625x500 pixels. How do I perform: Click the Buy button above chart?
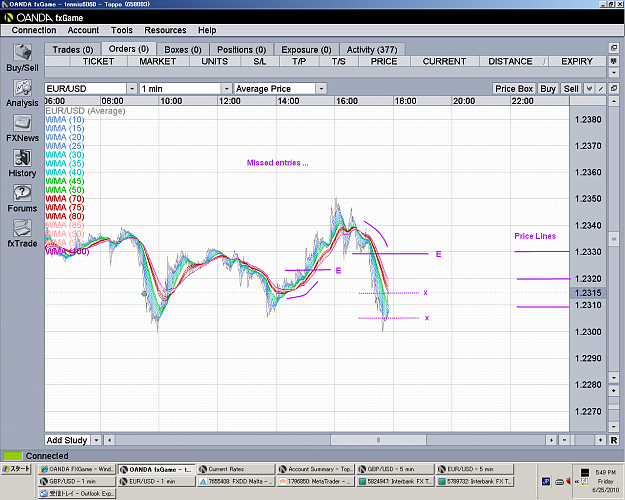click(x=548, y=89)
